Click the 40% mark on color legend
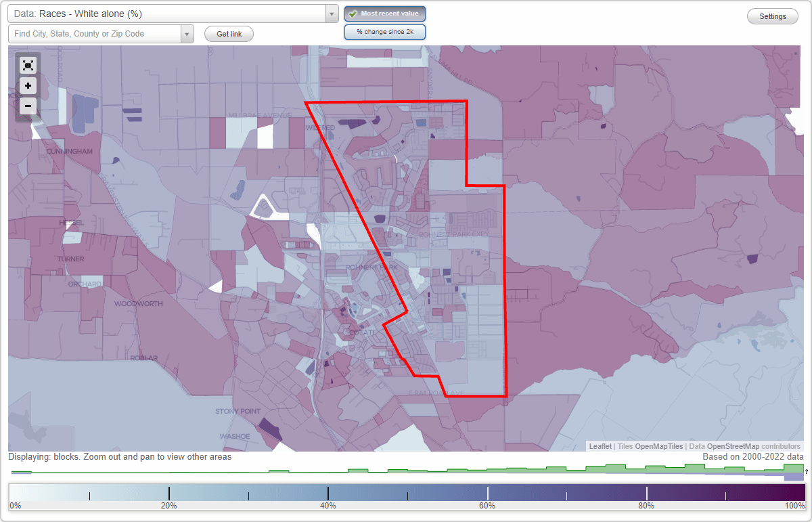Viewport: 812px width, 522px height. coord(328,505)
